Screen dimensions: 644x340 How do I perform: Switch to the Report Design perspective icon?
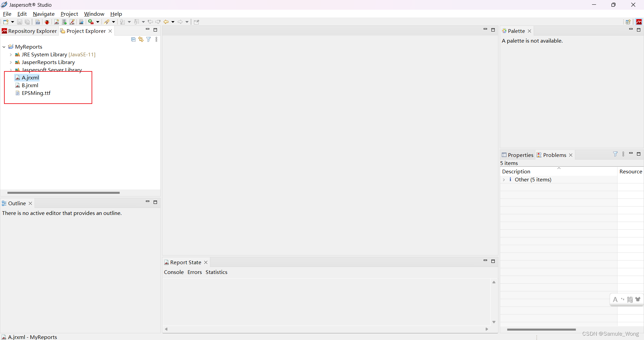coord(639,22)
